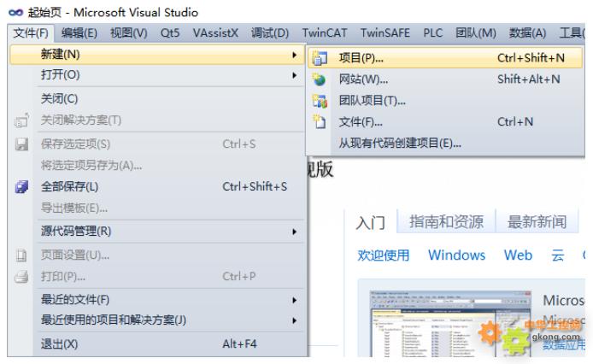Image resolution: width=593 pixels, height=364 pixels.
Task: Select 将选定项另存为(A)... menu entry
Action: 157,166
